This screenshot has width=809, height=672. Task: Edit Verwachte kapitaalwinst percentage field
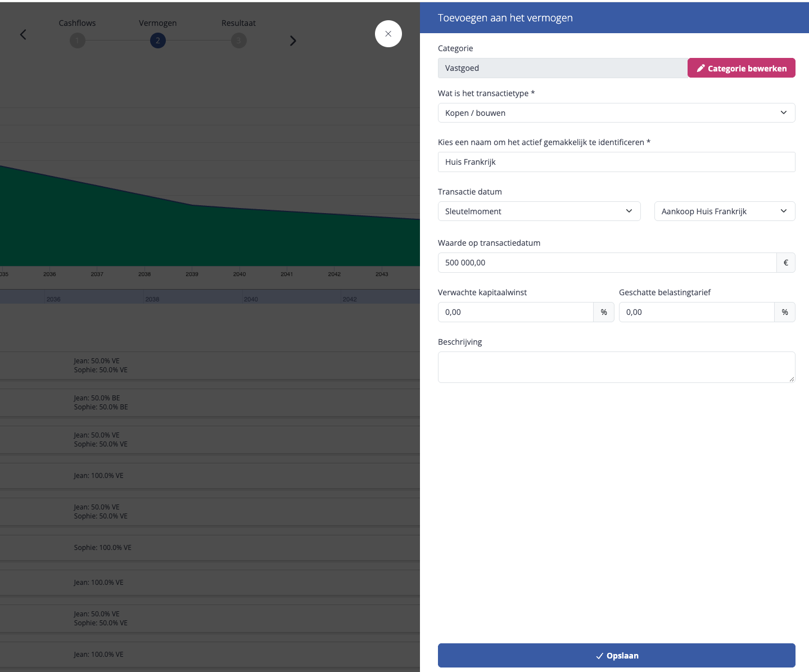pos(516,312)
